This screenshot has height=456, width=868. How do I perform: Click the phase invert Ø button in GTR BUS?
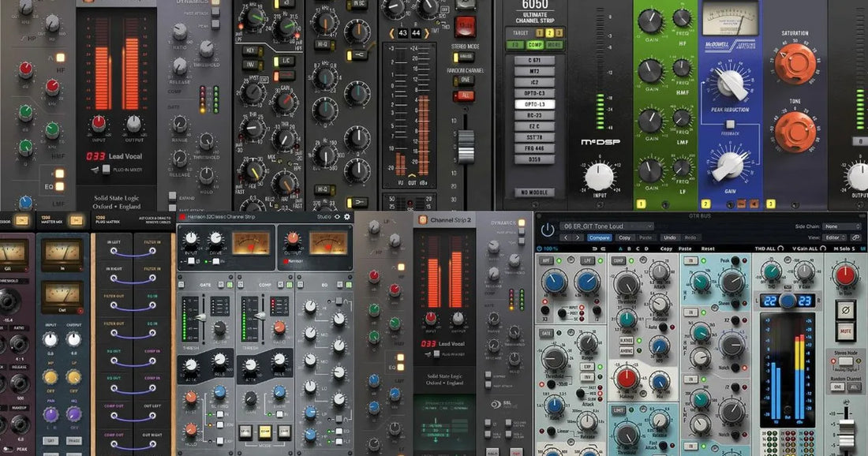click(x=845, y=311)
